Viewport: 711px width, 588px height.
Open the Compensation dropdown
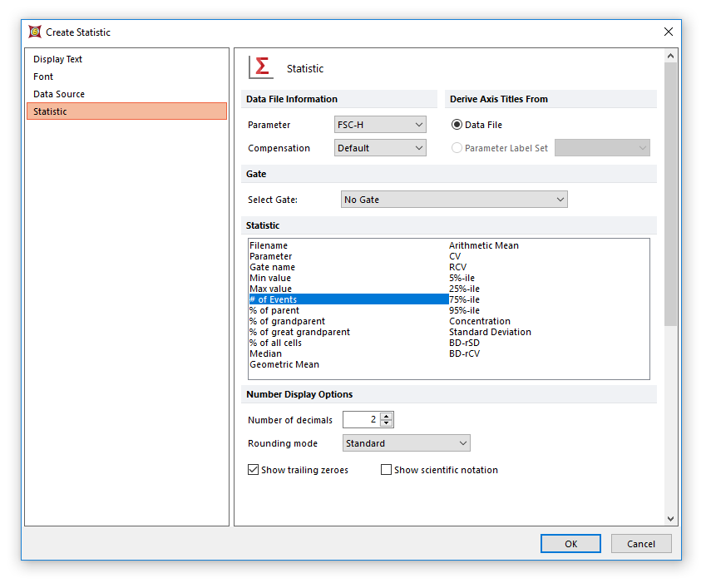pos(380,148)
